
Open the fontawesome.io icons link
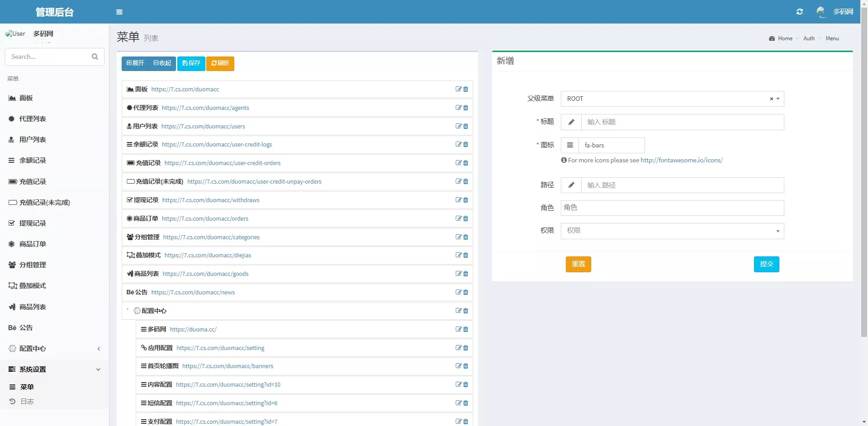pyautogui.click(x=681, y=160)
